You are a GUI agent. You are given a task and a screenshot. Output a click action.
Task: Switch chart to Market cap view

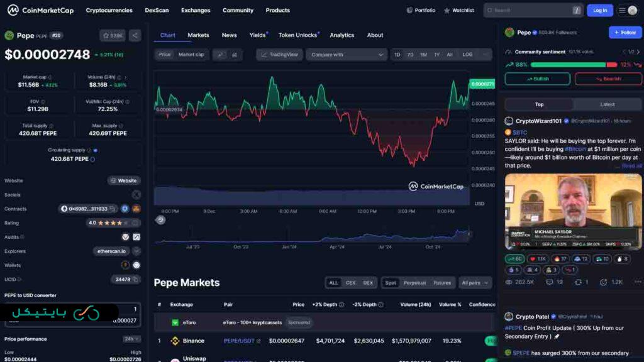(191, 55)
